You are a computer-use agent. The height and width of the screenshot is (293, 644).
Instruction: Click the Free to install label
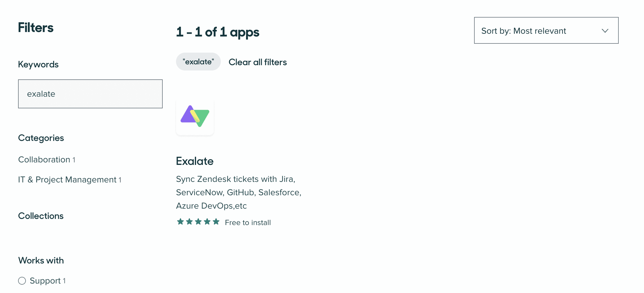click(x=247, y=222)
